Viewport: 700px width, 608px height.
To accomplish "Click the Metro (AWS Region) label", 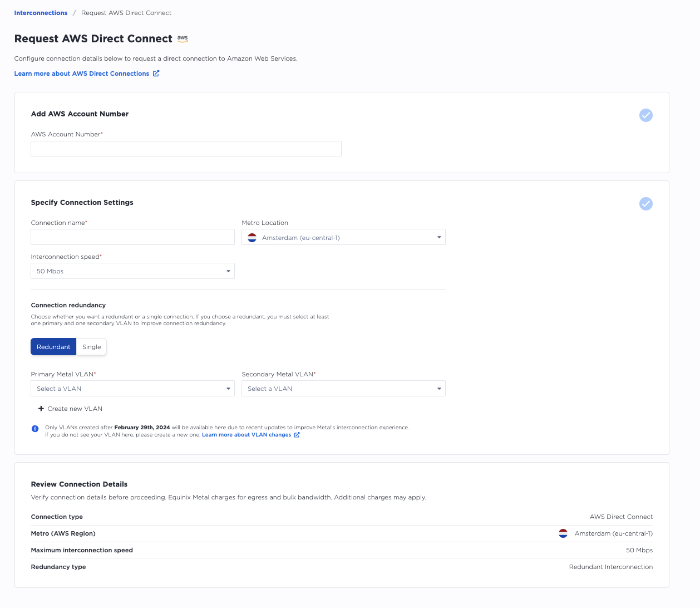I will pos(63,533).
